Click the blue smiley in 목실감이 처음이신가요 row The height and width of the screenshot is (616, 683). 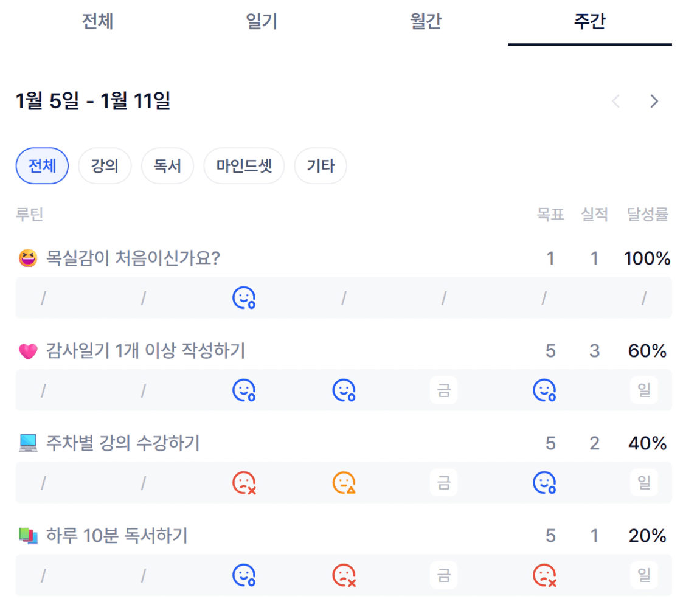[243, 298]
